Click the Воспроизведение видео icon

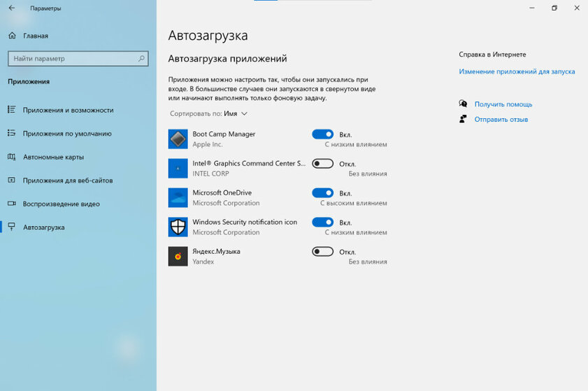[x=12, y=204]
